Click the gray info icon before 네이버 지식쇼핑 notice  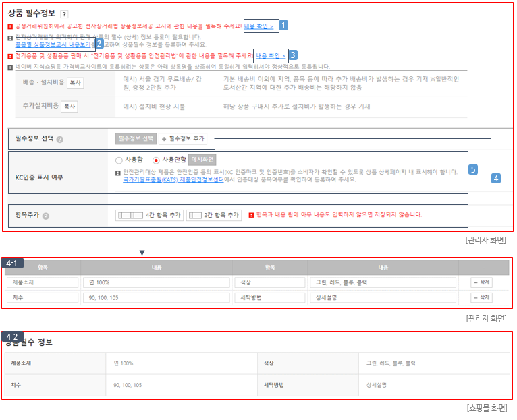tap(10, 67)
